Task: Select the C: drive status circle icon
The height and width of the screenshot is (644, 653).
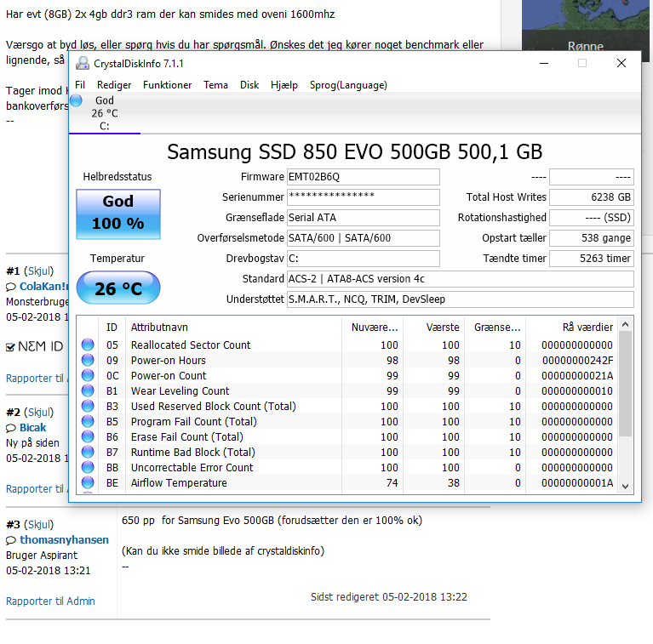Action: tap(76, 100)
